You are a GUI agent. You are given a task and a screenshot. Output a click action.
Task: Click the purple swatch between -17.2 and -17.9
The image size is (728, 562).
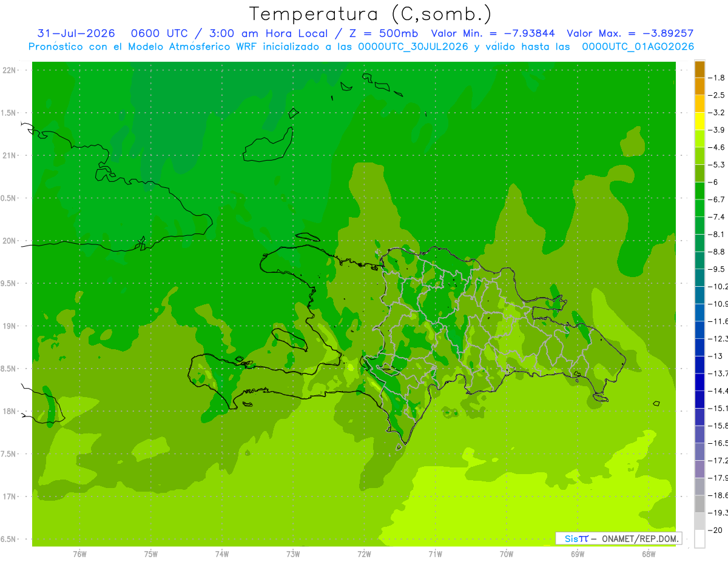tap(699, 469)
